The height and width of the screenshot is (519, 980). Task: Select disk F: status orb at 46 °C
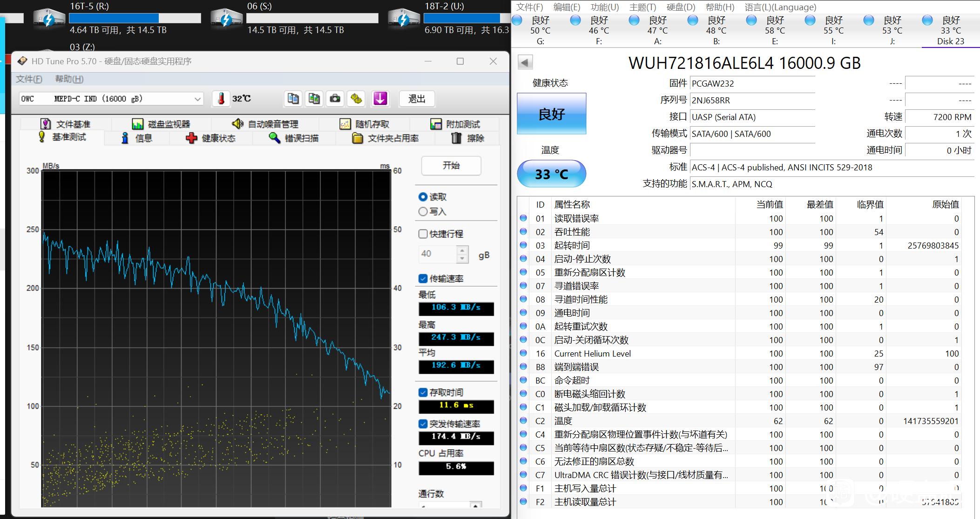pyautogui.click(x=575, y=20)
